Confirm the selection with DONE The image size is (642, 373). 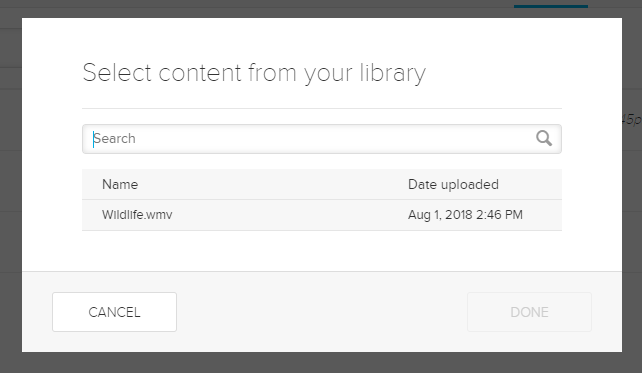click(x=529, y=312)
